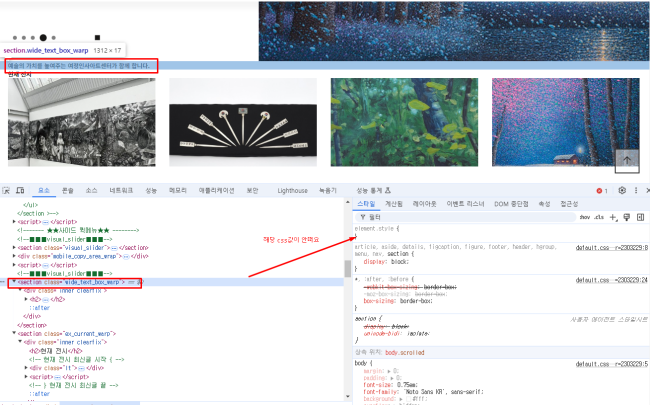Click body.scrolled inherited-from link

405,353
